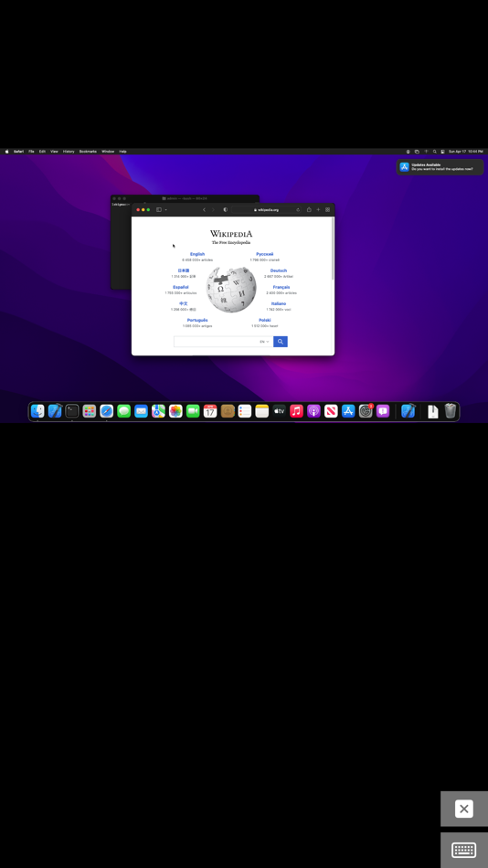Toggle Safari sidebar button
This screenshot has height=868, width=488.
(x=159, y=210)
